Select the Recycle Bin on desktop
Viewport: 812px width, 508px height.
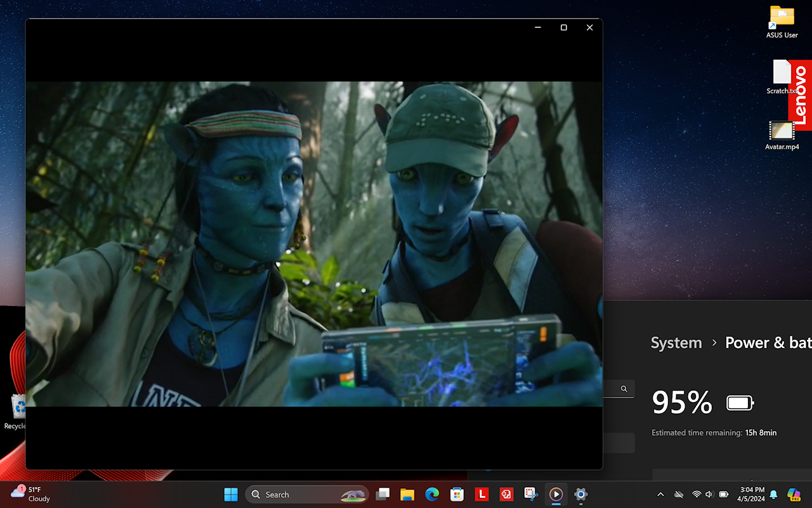[x=14, y=411]
